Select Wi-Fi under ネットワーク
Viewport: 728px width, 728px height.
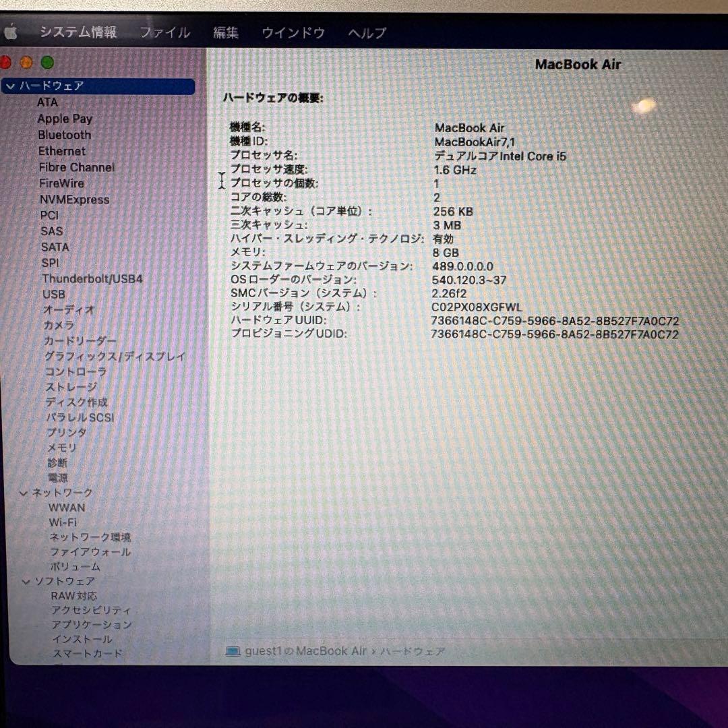point(65,522)
